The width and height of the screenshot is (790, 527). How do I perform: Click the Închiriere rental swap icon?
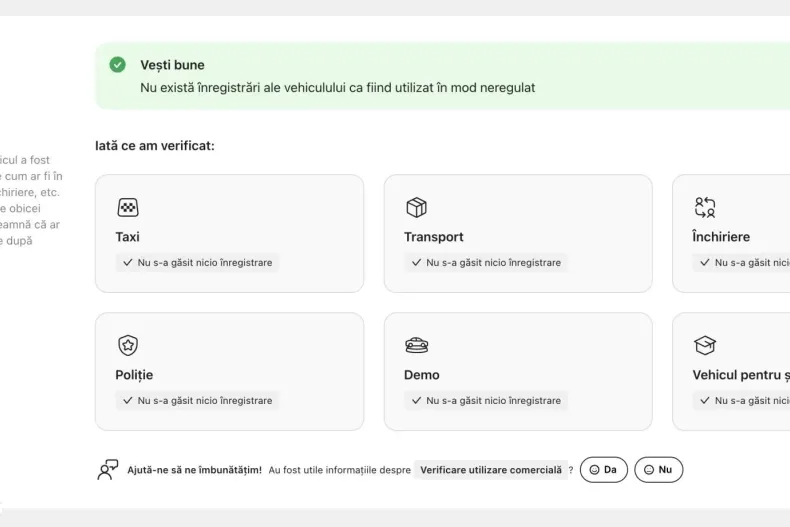[705, 208]
